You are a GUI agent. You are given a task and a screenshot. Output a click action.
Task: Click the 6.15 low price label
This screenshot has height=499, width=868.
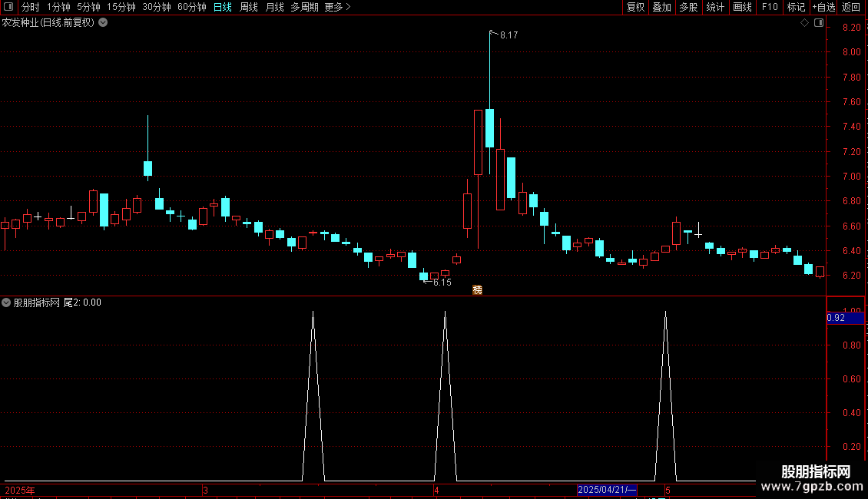[442, 283]
